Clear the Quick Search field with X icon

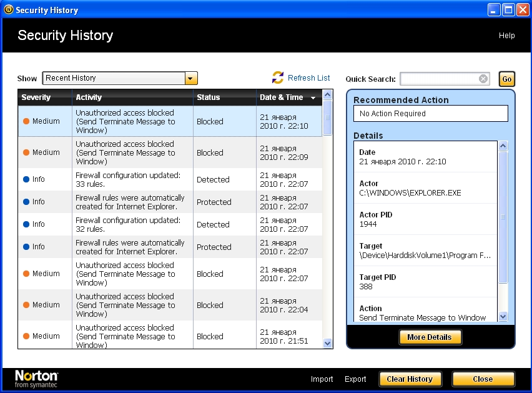(x=483, y=79)
